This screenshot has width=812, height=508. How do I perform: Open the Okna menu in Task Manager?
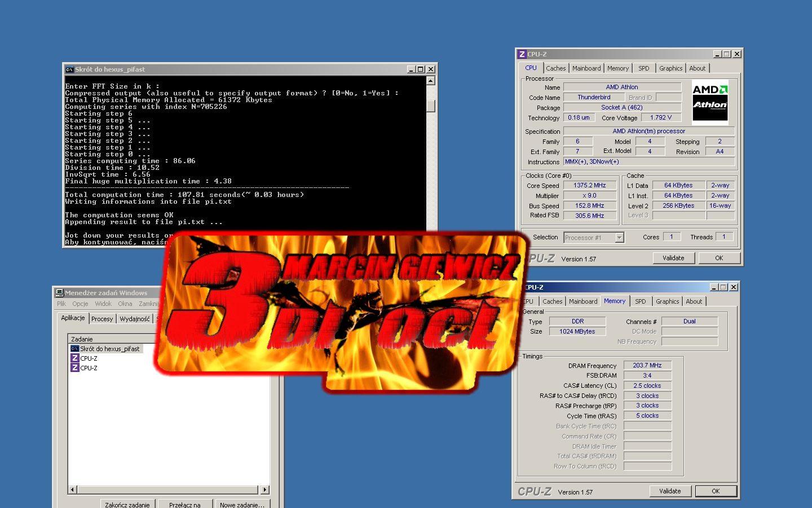pyautogui.click(x=125, y=304)
